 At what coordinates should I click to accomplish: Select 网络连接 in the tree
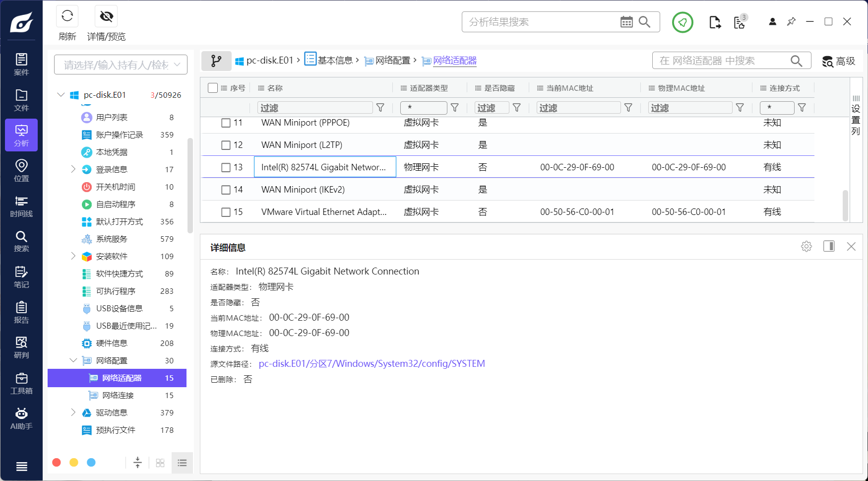click(117, 395)
